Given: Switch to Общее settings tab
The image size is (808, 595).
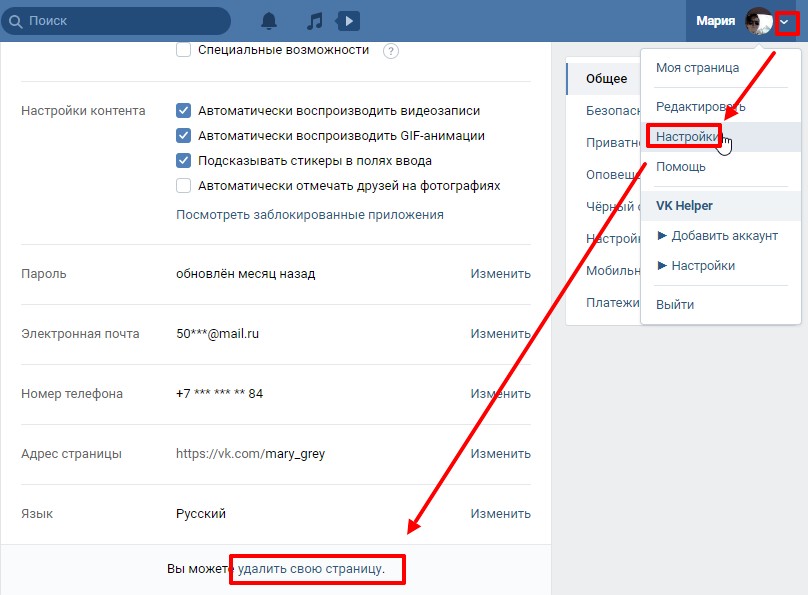Looking at the screenshot, I should click(x=604, y=78).
